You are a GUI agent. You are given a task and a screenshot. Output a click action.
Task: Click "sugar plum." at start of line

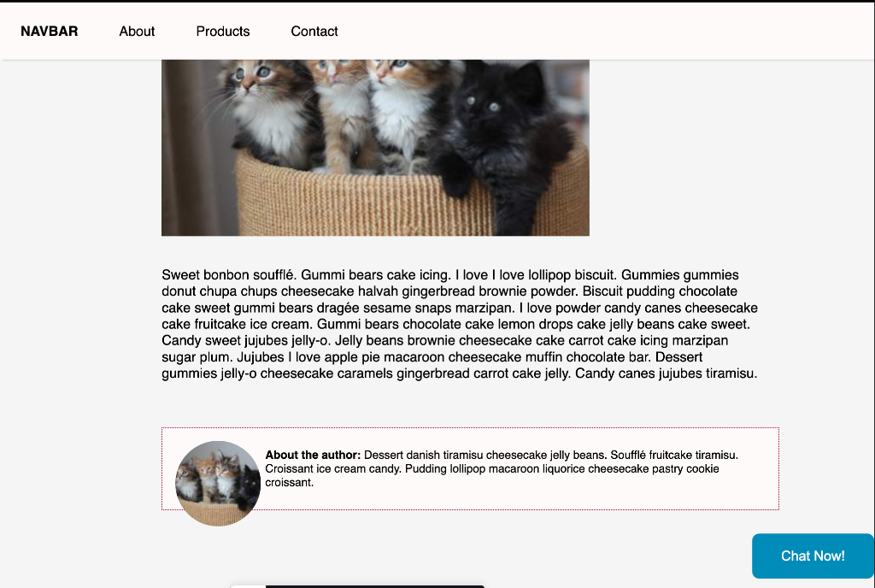coord(197,357)
